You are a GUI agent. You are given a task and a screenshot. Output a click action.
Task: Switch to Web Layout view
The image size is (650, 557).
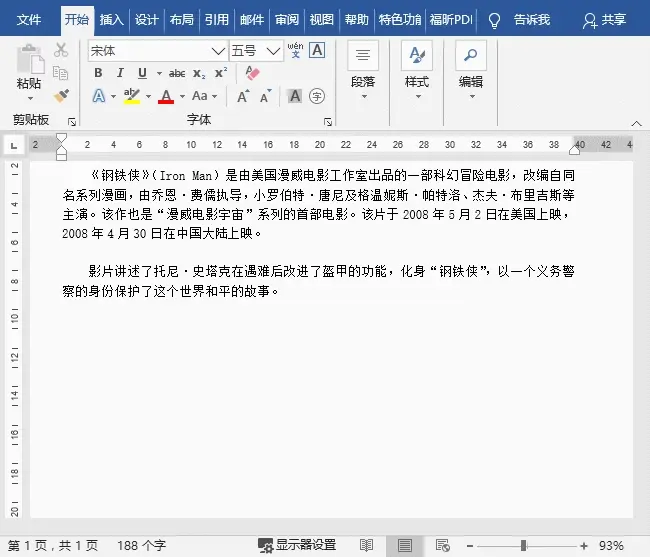point(443,545)
